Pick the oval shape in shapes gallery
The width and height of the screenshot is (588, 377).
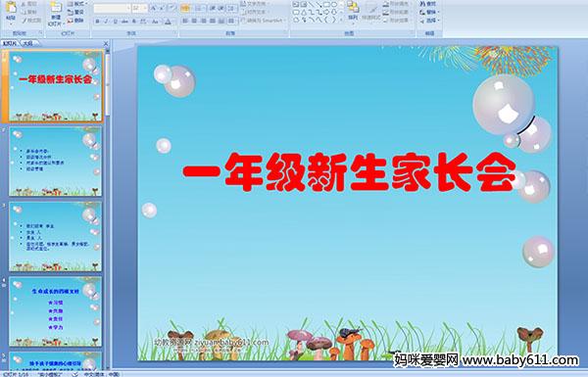(x=334, y=4)
